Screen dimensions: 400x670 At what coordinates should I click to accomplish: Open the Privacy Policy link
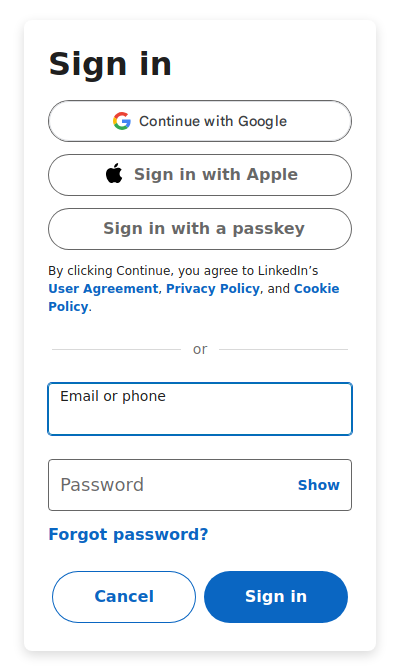tap(212, 289)
